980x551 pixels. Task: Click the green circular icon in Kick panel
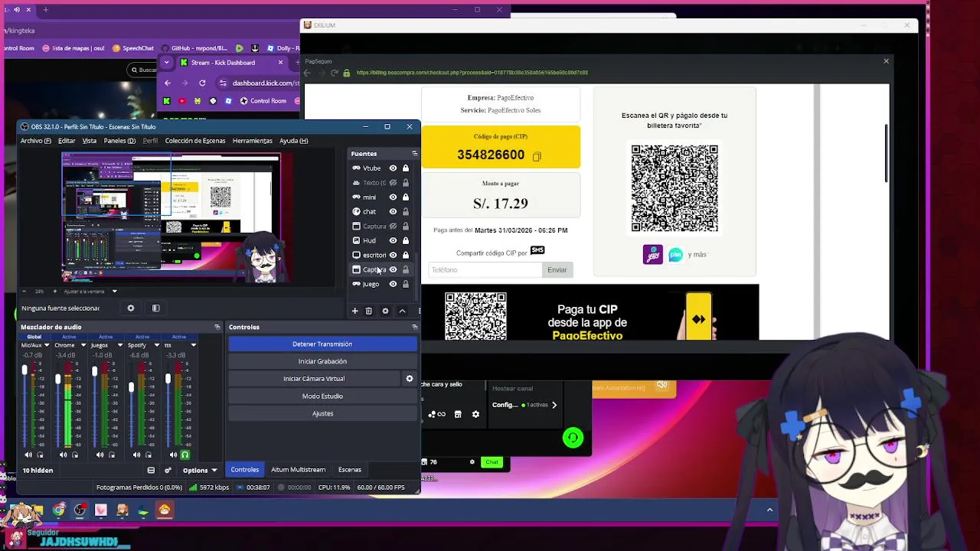coord(573,438)
